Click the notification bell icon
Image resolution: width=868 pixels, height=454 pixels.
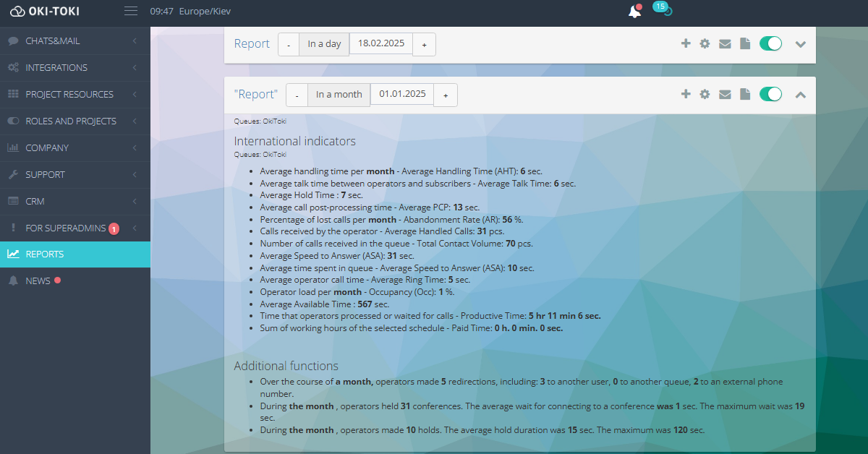[x=634, y=12]
